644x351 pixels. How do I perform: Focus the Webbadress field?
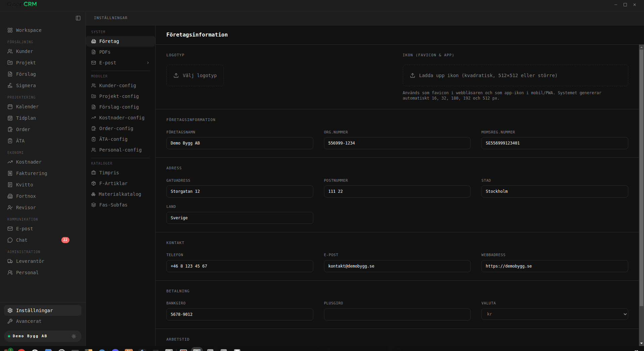coord(554,266)
